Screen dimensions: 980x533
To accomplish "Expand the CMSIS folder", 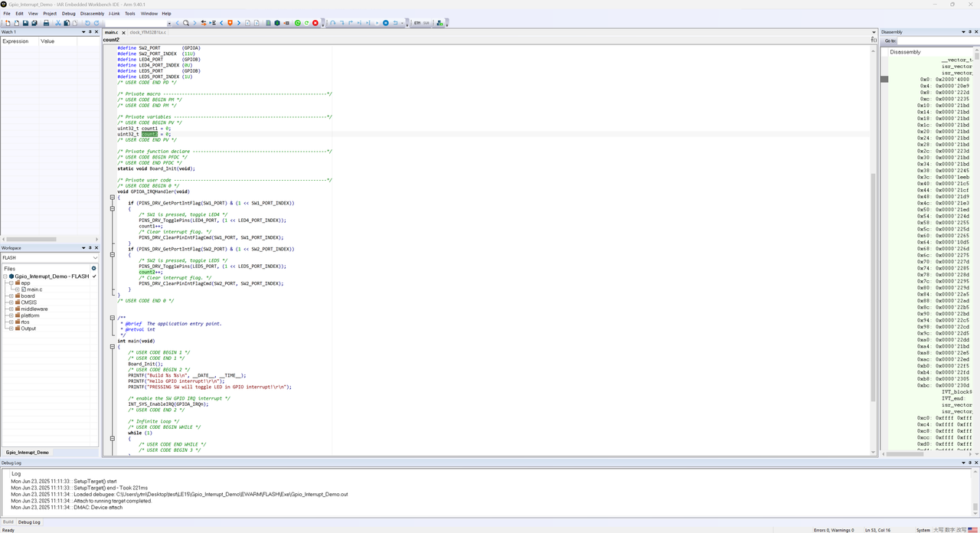I will [11, 302].
